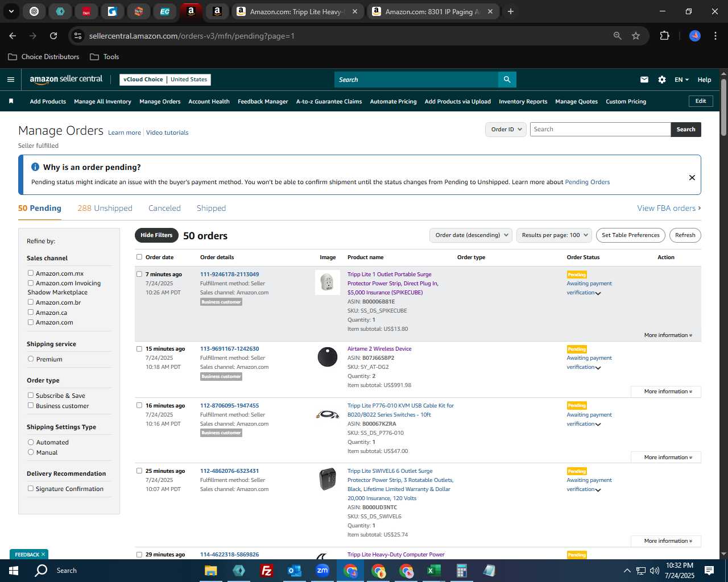Expand awaiting payment status for SPIKECUBE order

pos(598,293)
